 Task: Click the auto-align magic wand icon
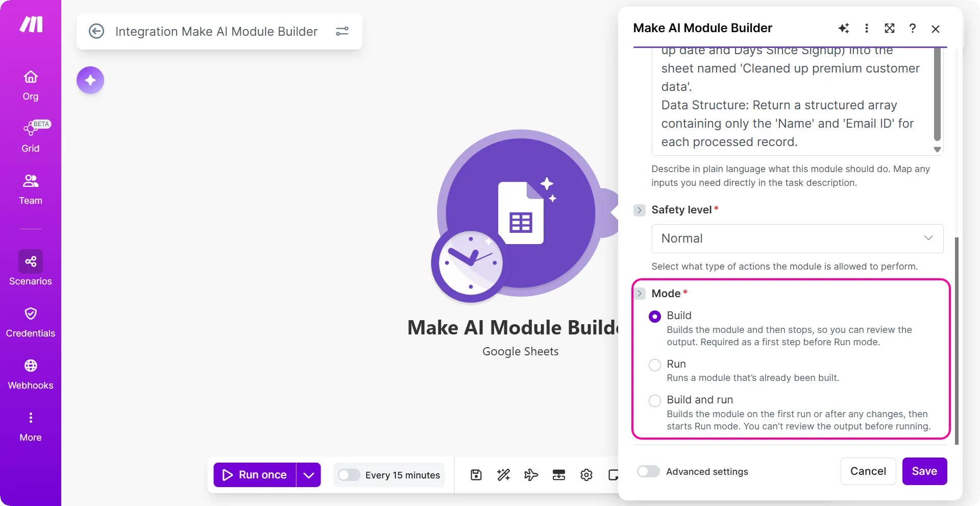(504, 475)
